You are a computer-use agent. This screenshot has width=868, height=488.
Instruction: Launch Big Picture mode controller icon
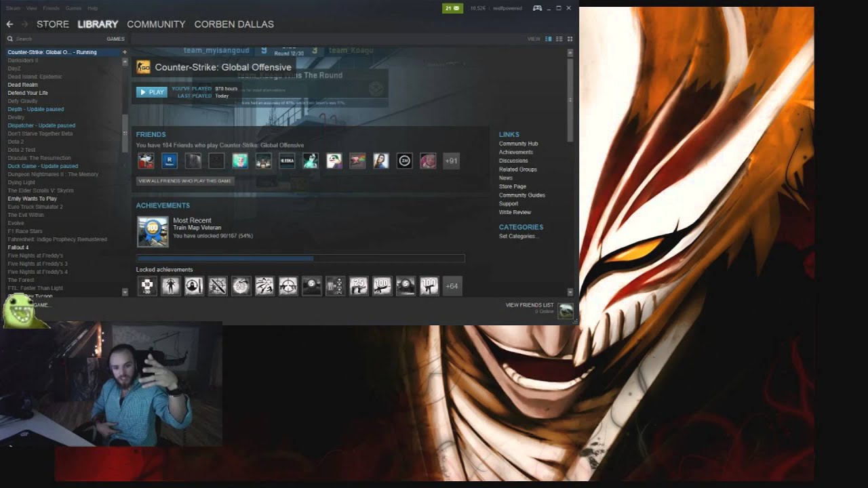(x=537, y=8)
